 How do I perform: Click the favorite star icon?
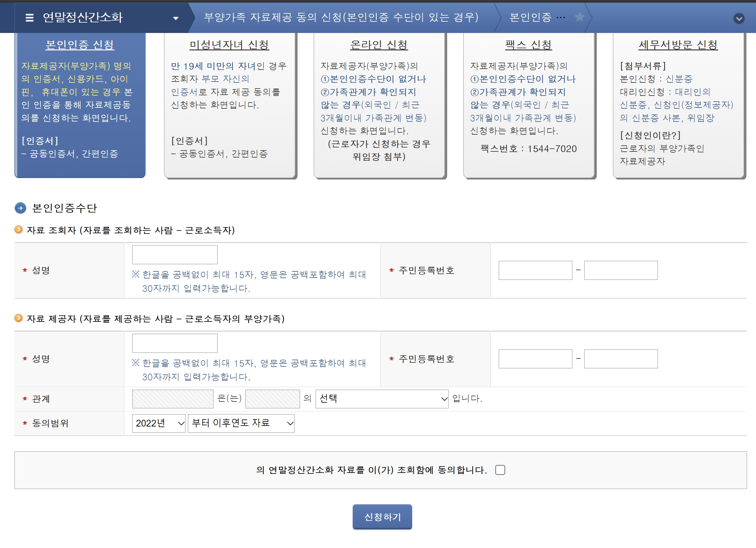(580, 17)
